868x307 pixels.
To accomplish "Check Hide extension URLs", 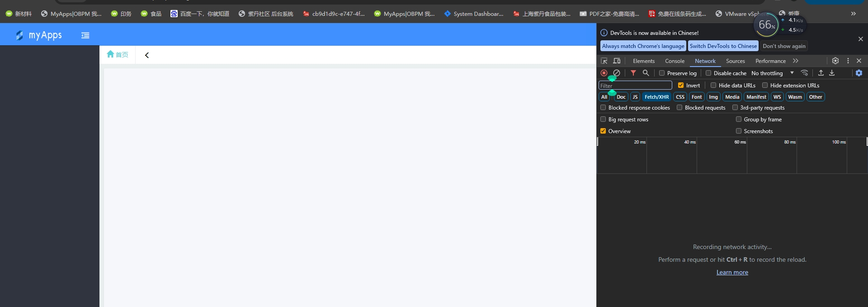I will [x=765, y=85].
